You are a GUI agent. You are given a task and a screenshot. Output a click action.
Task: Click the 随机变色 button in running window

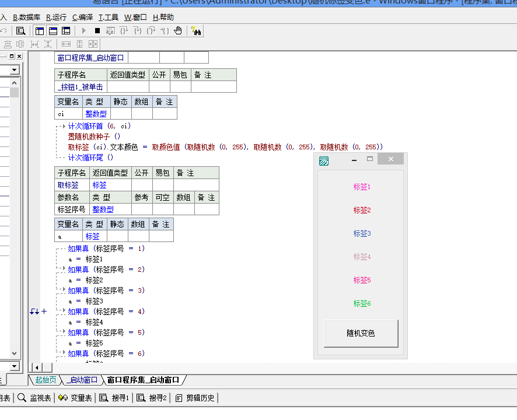361,333
